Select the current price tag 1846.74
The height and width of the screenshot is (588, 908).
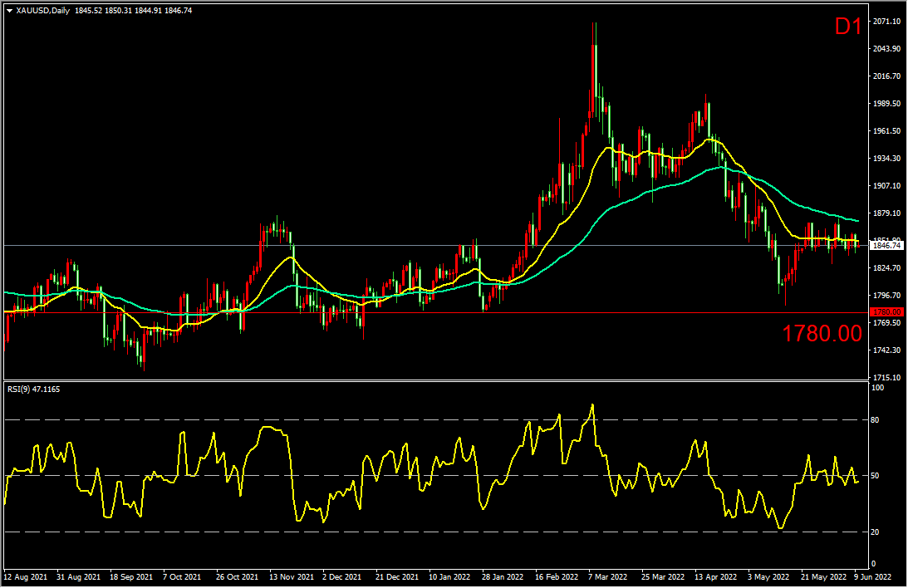click(x=887, y=246)
